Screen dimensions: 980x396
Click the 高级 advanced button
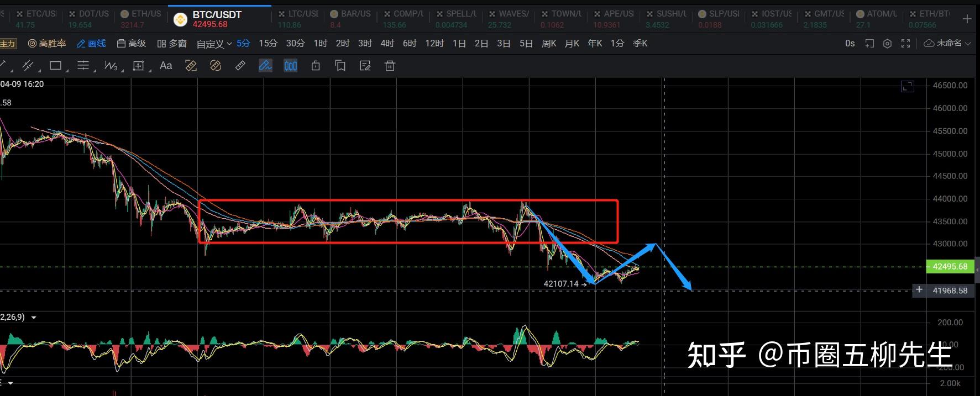click(132, 43)
